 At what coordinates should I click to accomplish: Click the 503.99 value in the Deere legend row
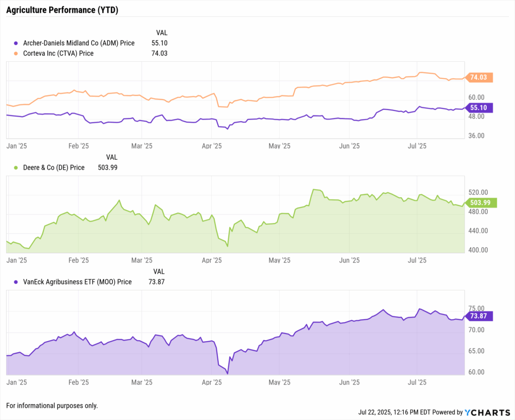click(108, 167)
